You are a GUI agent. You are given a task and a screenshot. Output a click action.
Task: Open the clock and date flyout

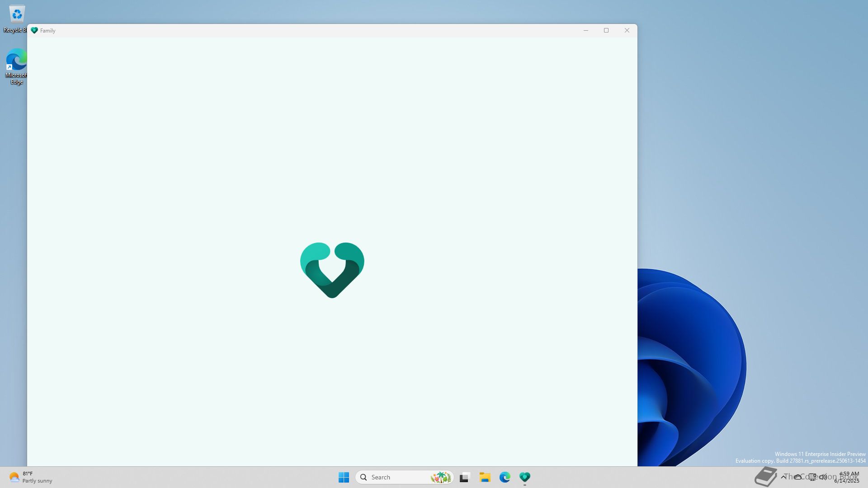tap(848, 477)
